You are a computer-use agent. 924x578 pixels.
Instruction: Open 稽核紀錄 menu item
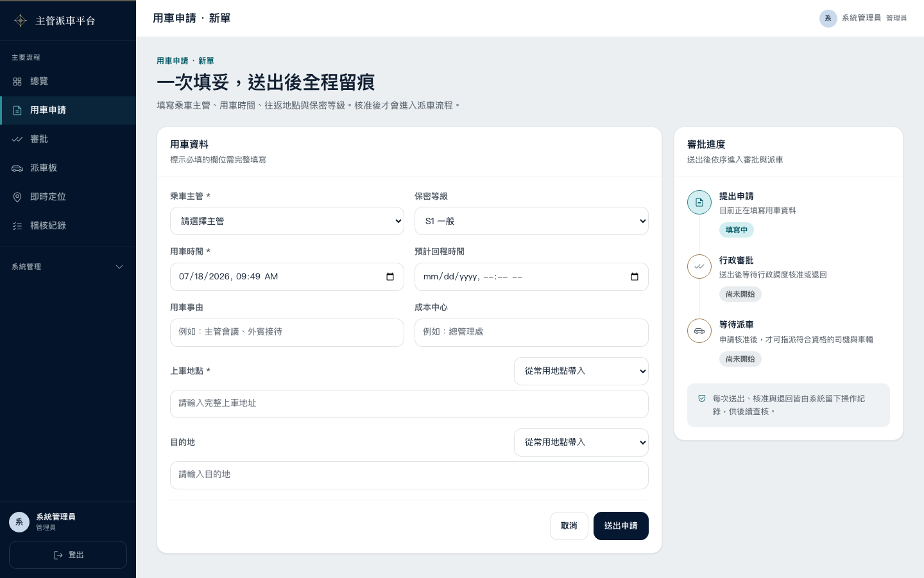(x=68, y=226)
